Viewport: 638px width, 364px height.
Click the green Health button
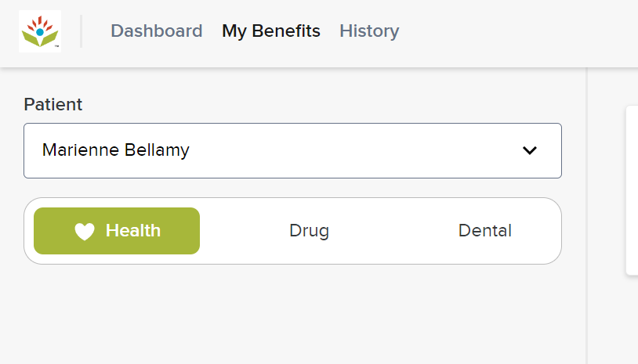(117, 231)
